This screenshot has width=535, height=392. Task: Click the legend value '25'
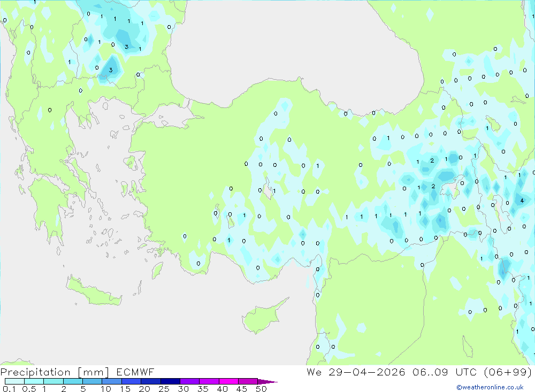tap(164, 389)
